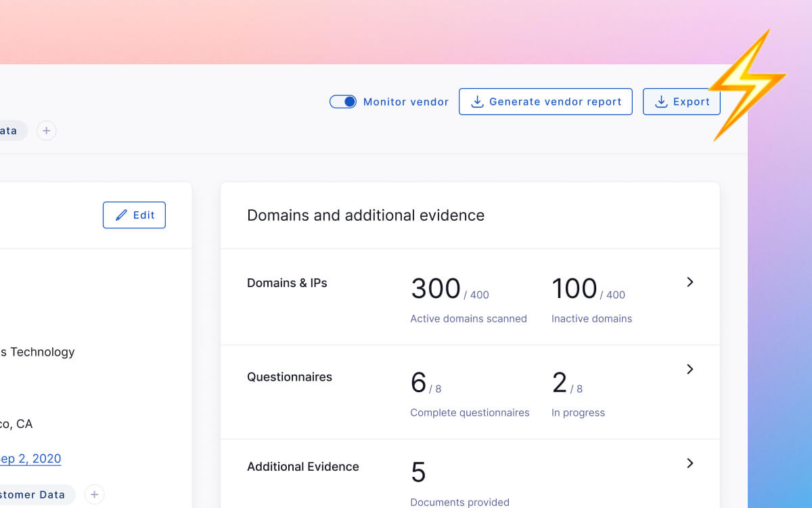
Task: Select the Customer Data tag chip
Action: 37,494
